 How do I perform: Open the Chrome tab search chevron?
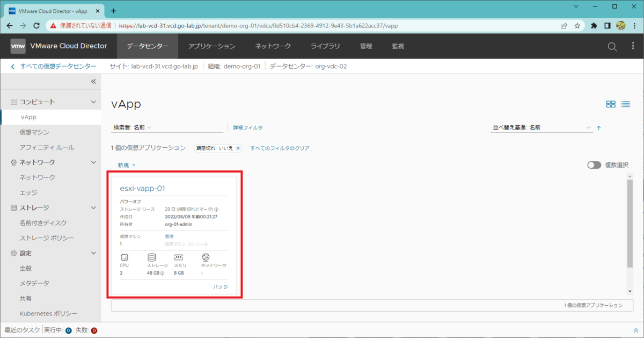(x=576, y=6)
